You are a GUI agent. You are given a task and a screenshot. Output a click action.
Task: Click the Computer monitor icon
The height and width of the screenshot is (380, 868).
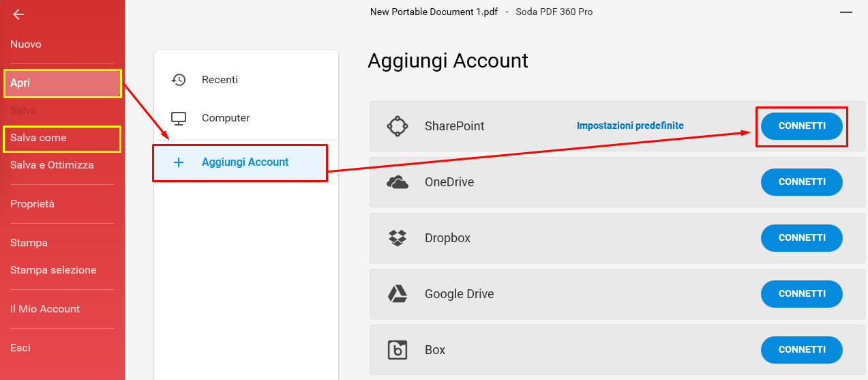pos(179,118)
